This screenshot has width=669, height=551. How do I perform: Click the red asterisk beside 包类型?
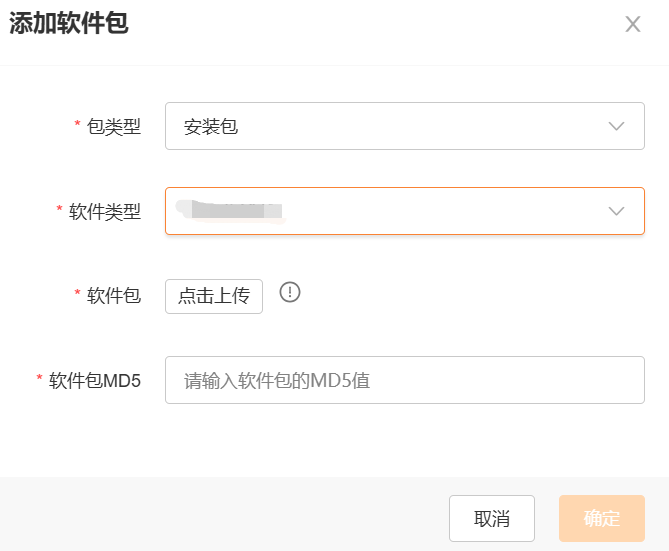(x=77, y=124)
